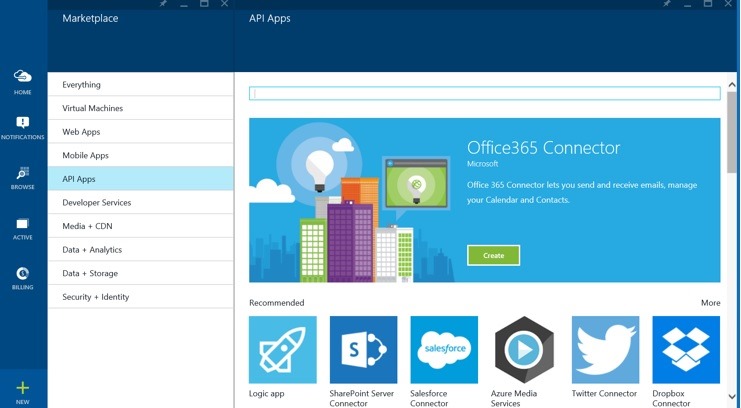Click the scrollbar up arrow
The width and height of the screenshot is (741, 408).
click(732, 85)
